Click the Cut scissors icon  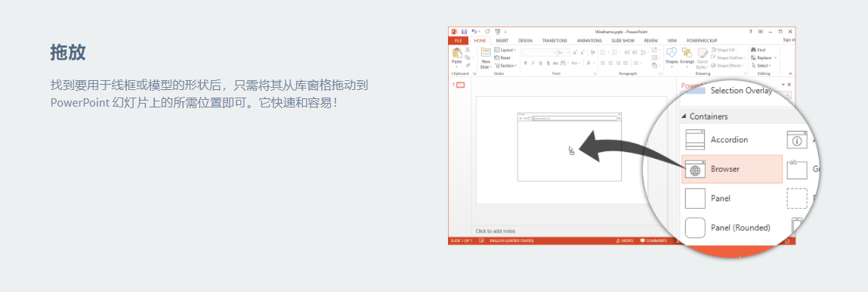pos(468,50)
